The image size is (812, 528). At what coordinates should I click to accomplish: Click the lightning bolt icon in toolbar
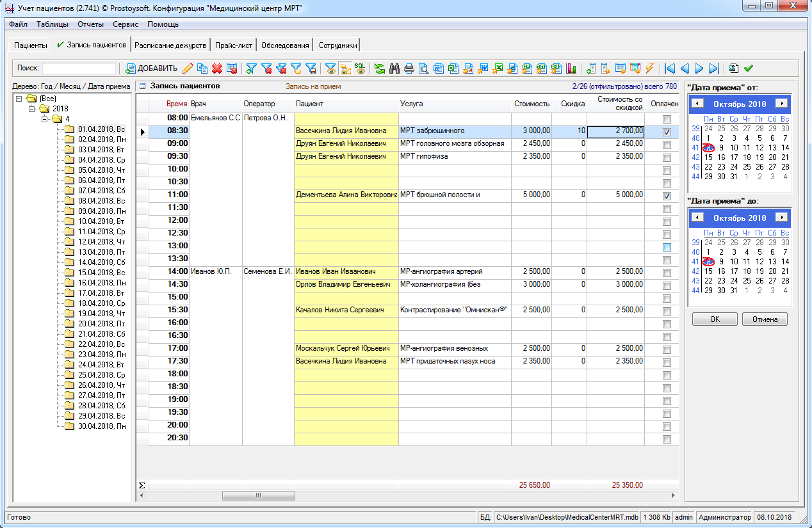tap(649, 68)
